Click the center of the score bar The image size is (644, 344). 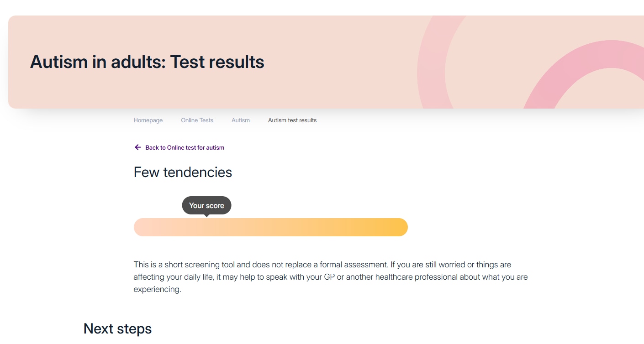[270, 227]
